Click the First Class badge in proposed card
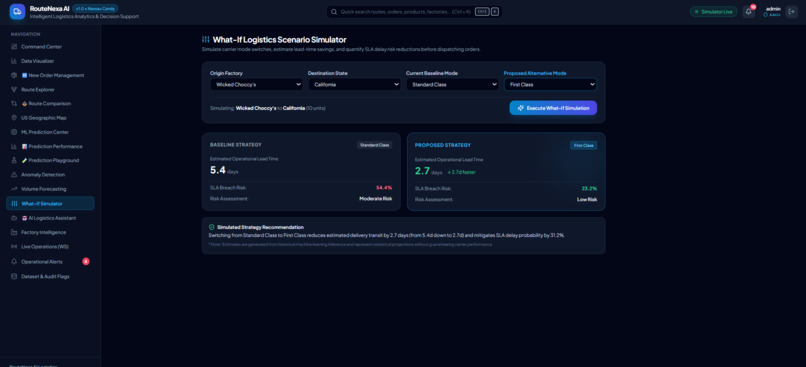This screenshot has width=806, height=367. point(583,145)
